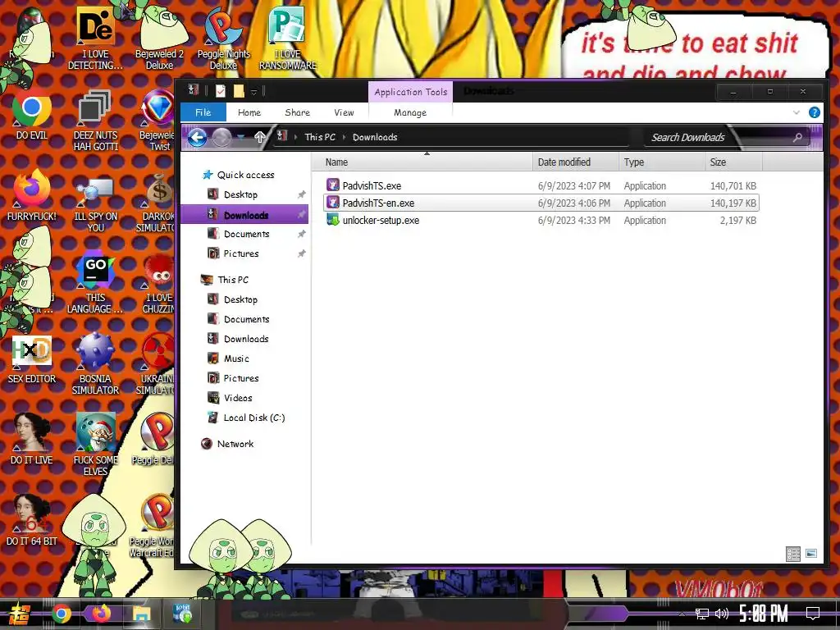Select the FURRYFUCK! Firefox desktop shortcut
This screenshot has width=840, height=630.
point(32,195)
